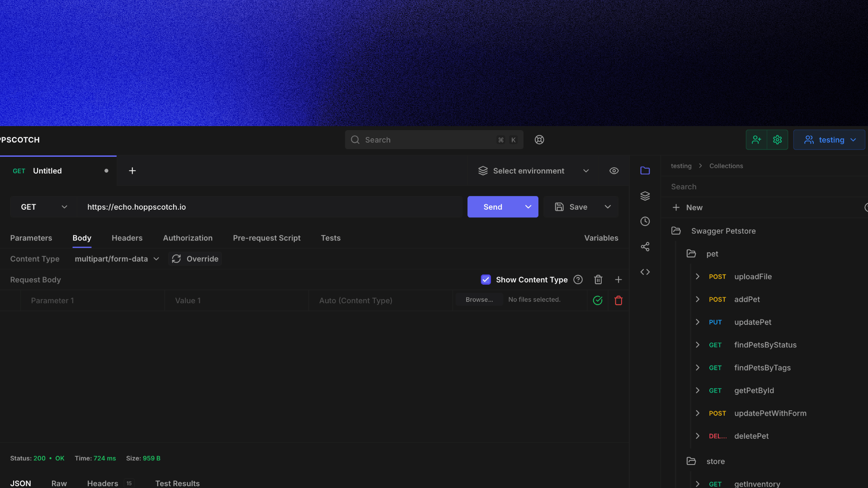Toggle the Show Content Type checkbox

coord(486,279)
